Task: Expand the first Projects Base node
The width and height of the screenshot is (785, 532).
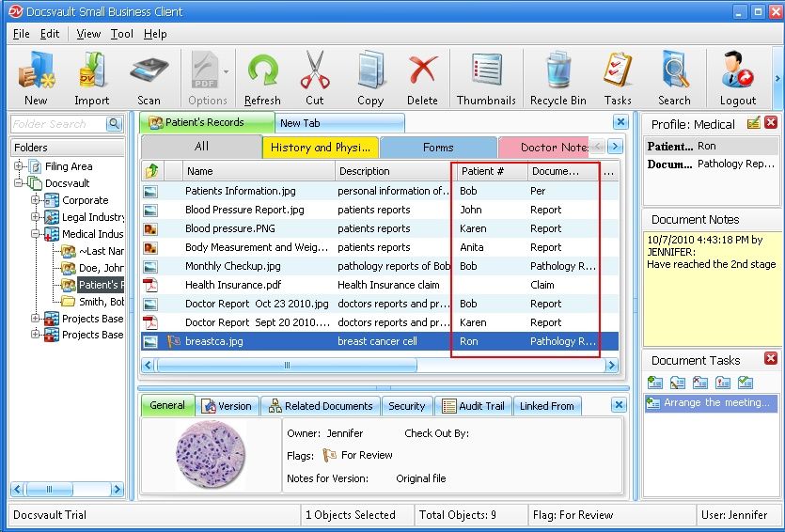Action: [35, 319]
